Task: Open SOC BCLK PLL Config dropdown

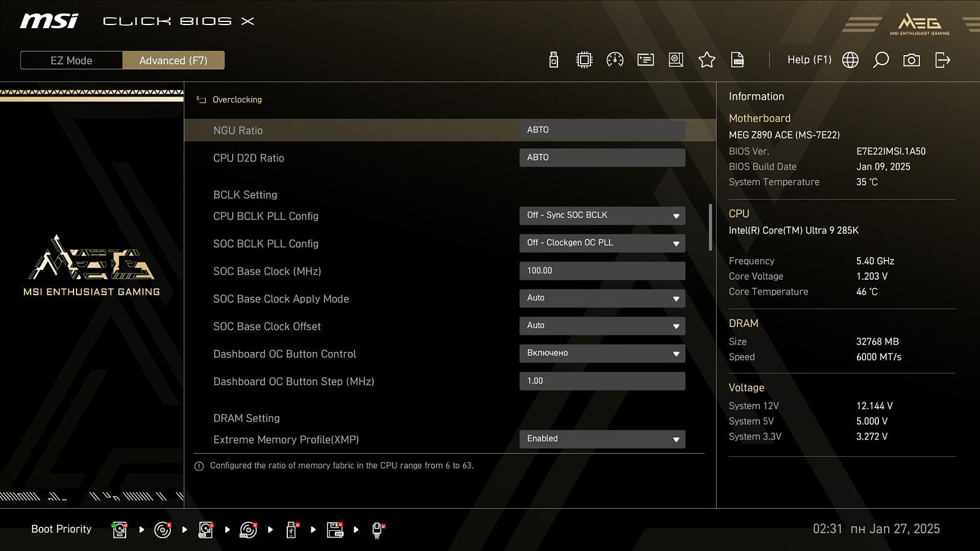Action: coord(602,243)
